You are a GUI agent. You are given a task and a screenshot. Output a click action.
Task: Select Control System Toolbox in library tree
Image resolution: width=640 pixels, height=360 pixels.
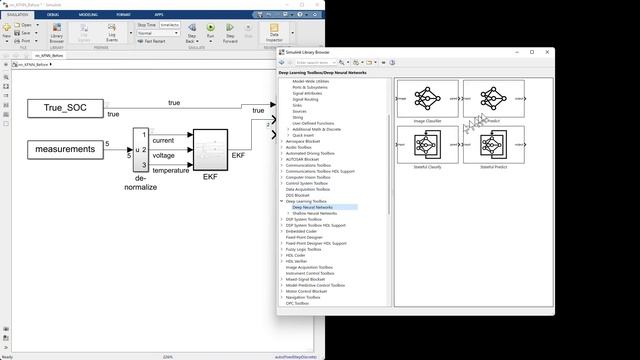coord(307,183)
